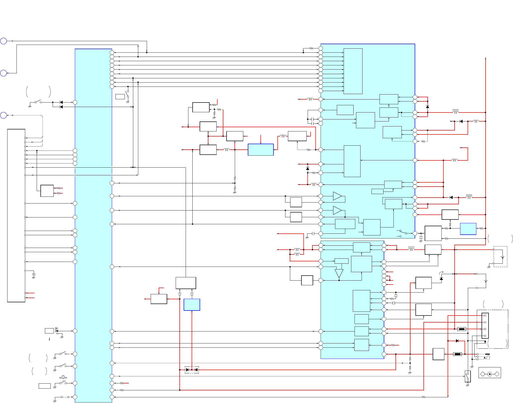
Task: Click the blue box on the right side
Action: 468,229
